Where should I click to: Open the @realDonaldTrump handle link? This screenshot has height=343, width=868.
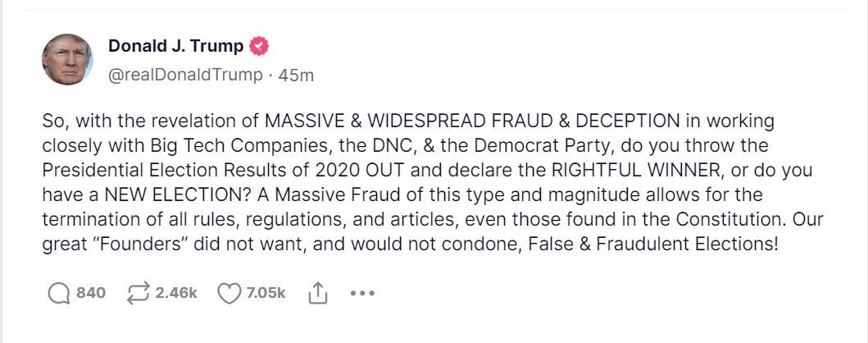[185, 75]
